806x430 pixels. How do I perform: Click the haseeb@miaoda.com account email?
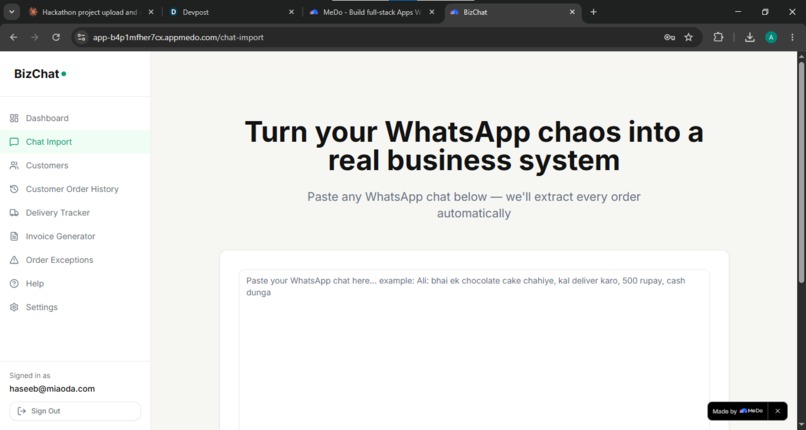click(52, 389)
